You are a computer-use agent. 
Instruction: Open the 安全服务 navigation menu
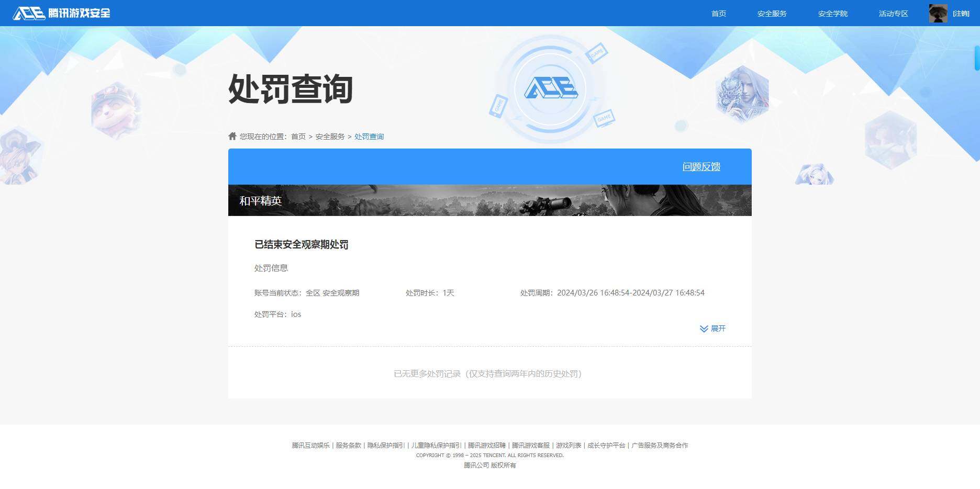click(x=772, y=14)
